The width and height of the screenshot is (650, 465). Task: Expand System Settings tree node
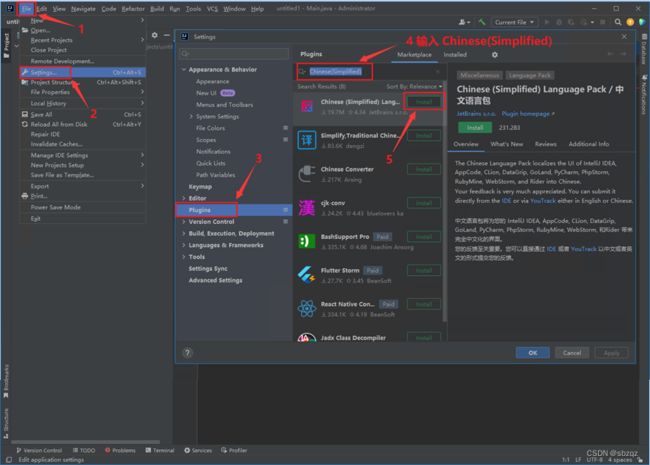(x=191, y=117)
